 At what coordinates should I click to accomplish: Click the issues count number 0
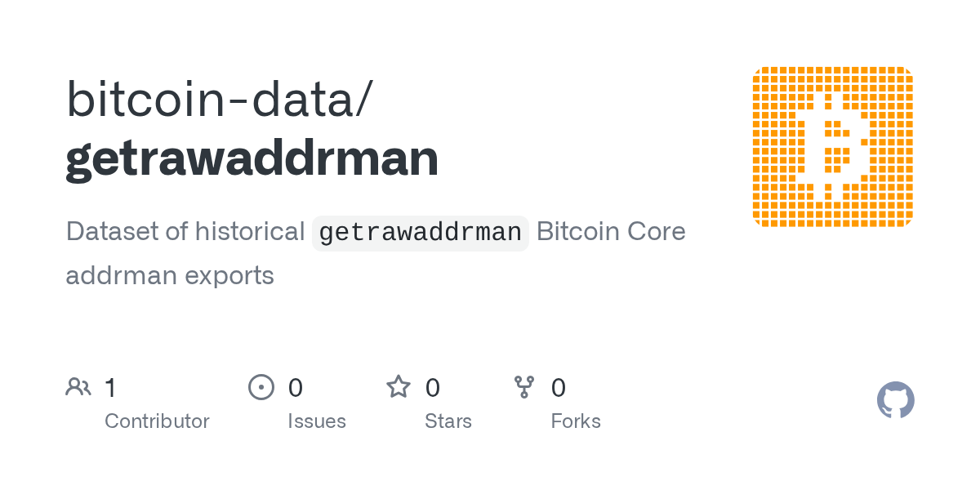click(296, 388)
